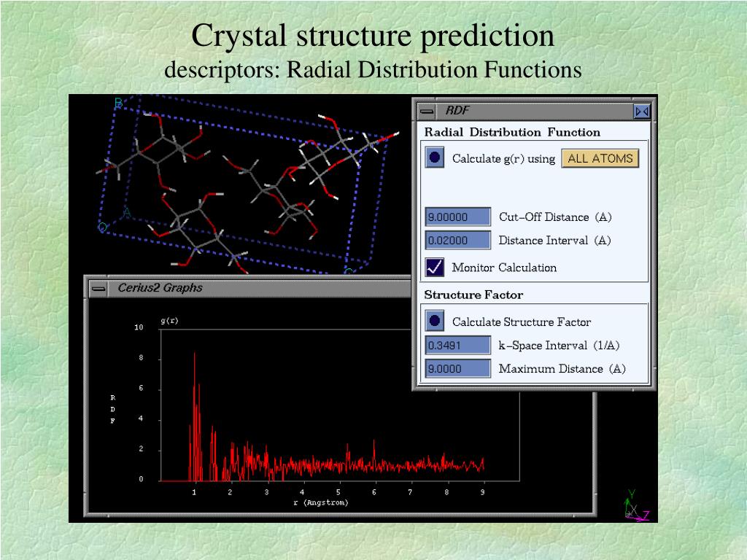Click the Cerius2 Graphs title bar
This screenshot has height=560, width=747.
pos(259,289)
